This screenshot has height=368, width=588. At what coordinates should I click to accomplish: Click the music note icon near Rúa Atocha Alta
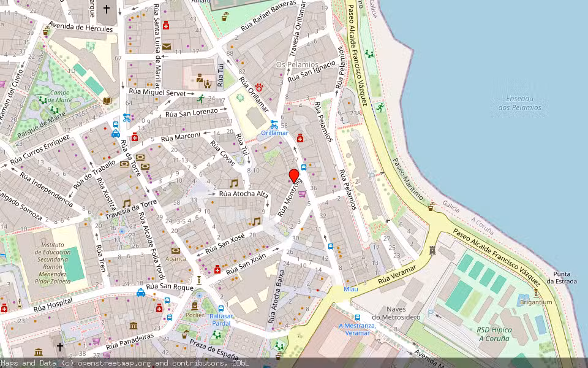[x=233, y=182]
